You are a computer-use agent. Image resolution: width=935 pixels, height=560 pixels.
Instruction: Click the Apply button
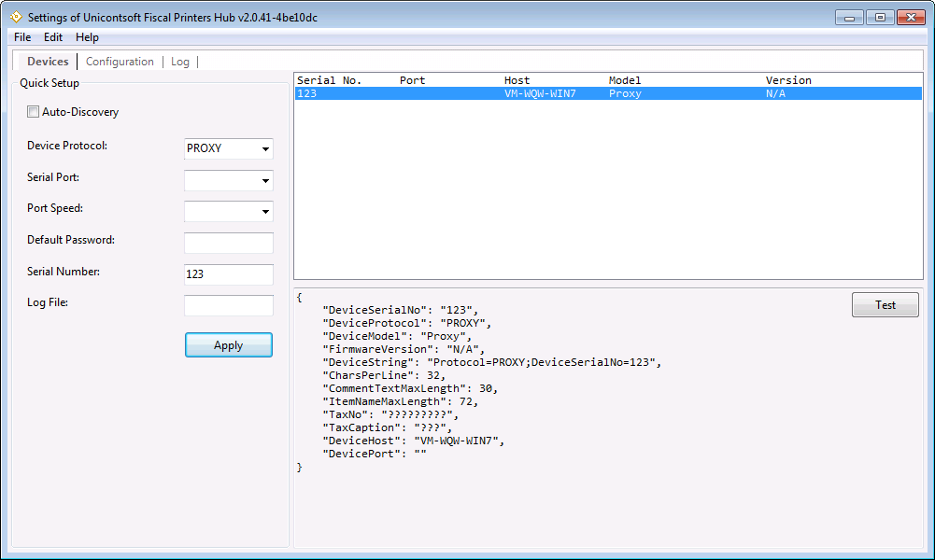229,345
